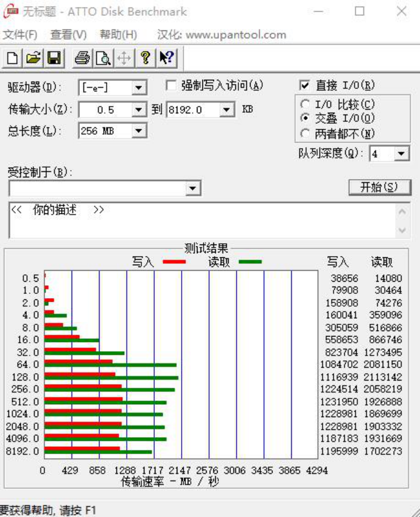Open the 队列深度 queue depth dropdown
Image resolution: width=420 pixels, height=517 pixels.
(x=401, y=154)
